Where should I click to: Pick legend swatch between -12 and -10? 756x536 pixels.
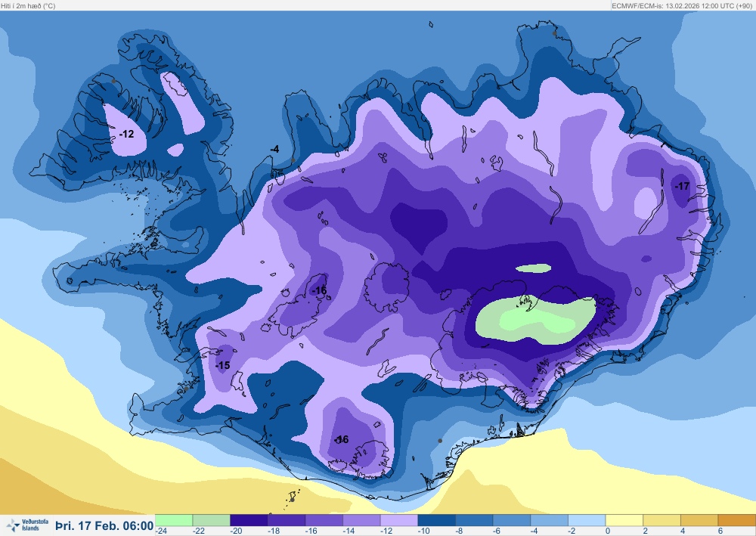399,520
